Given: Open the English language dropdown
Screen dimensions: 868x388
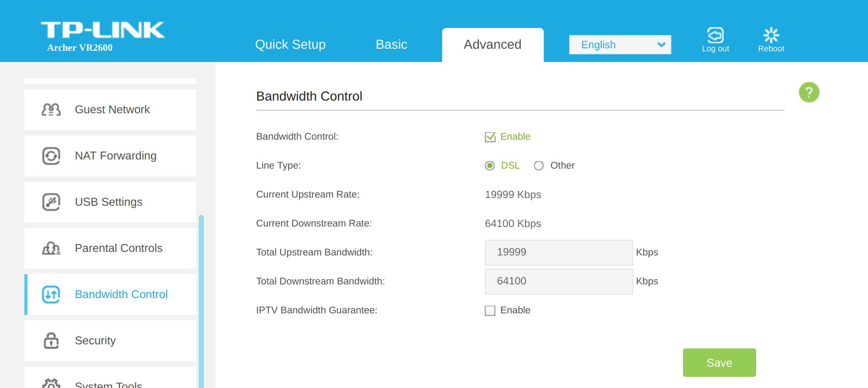Looking at the screenshot, I should pyautogui.click(x=620, y=45).
